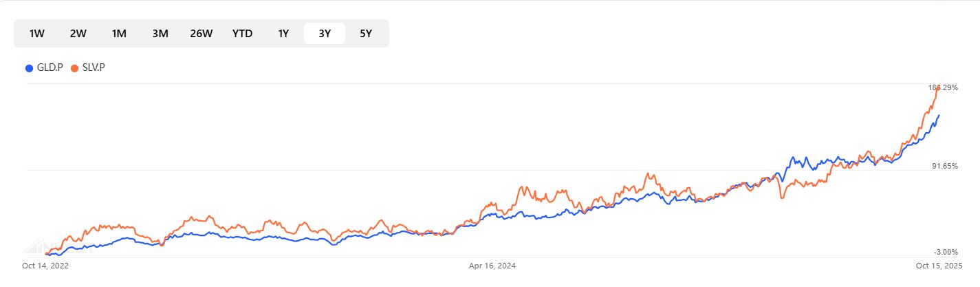Select the 1W time range
The height and width of the screenshot is (287, 980).
point(37,34)
